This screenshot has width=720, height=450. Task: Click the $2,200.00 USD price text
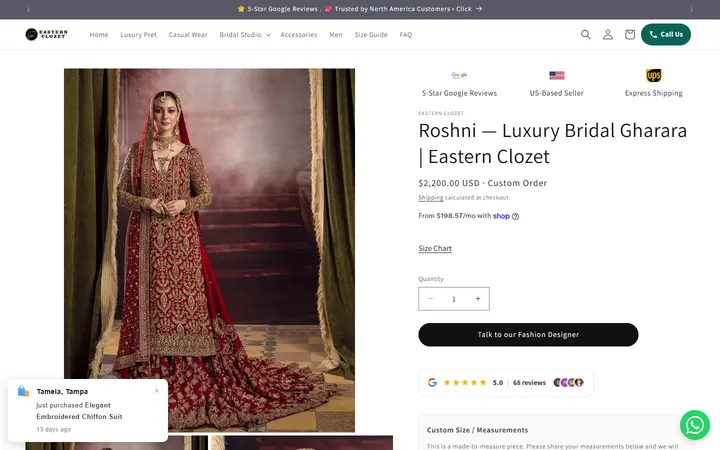(x=449, y=183)
